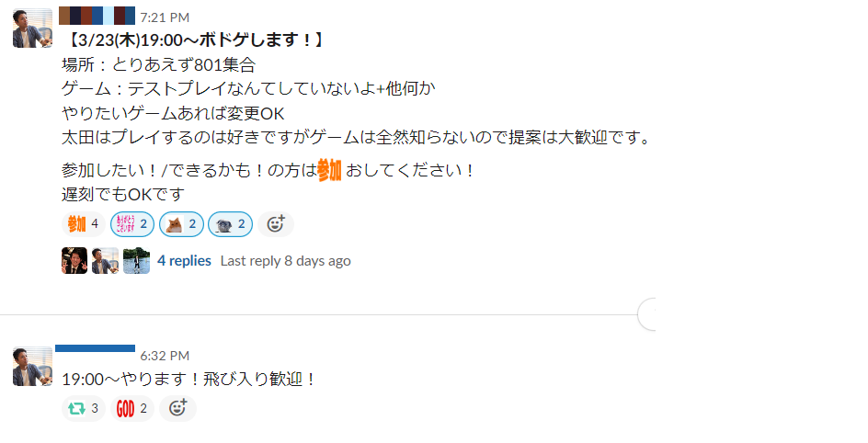
Task: Open the 7:21 PM timestamp link
Action: tap(165, 17)
